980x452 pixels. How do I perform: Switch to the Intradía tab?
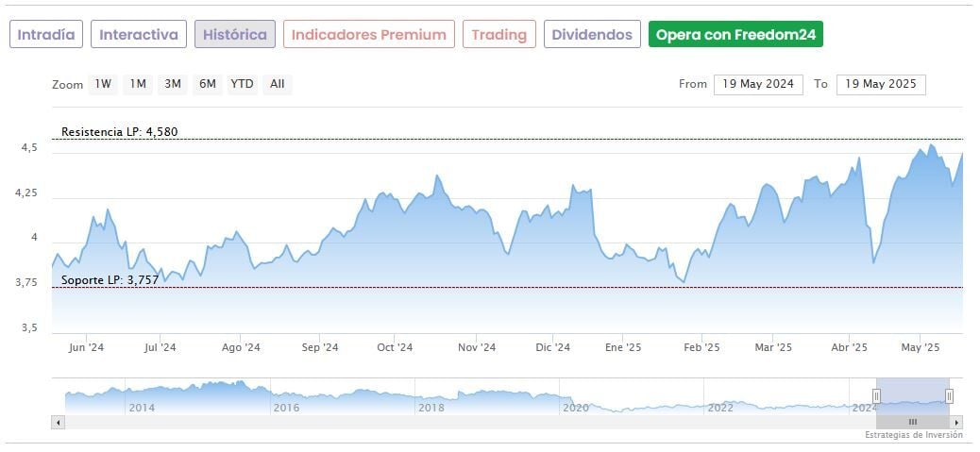46,35
